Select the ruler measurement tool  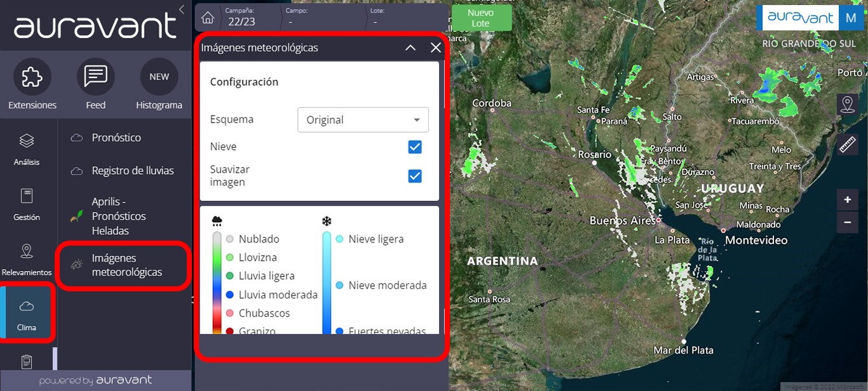847,144
